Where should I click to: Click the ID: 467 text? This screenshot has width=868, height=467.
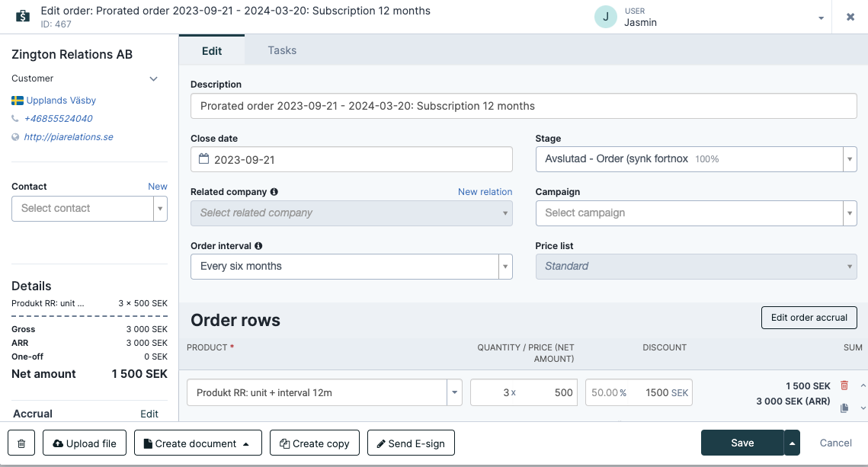56,24
